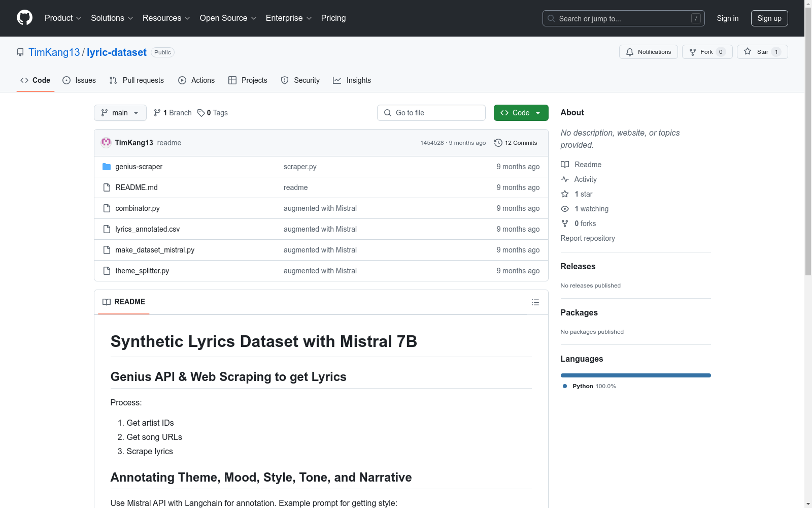Open the Pricing page
Viewport: 812px width, 508px height.
(333, 18)
